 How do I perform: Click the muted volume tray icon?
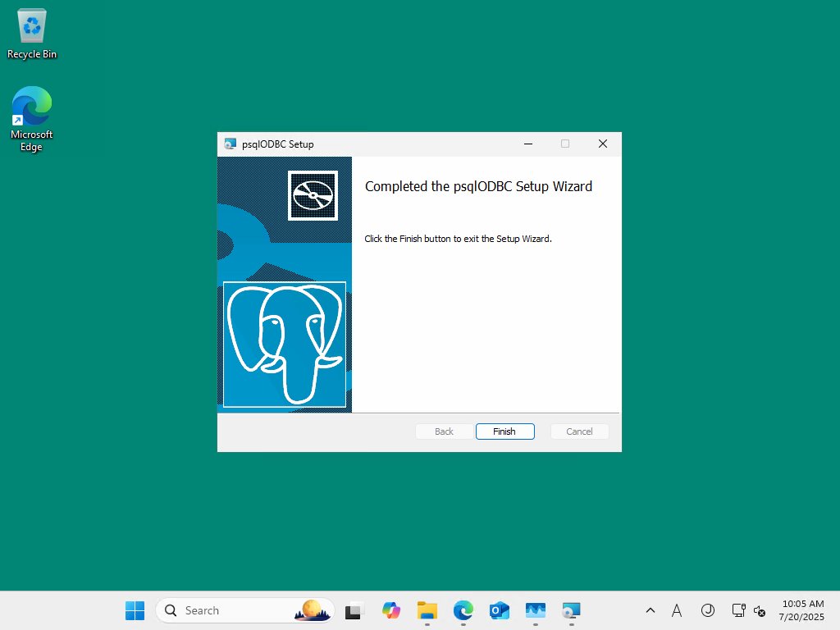point(759,610)
